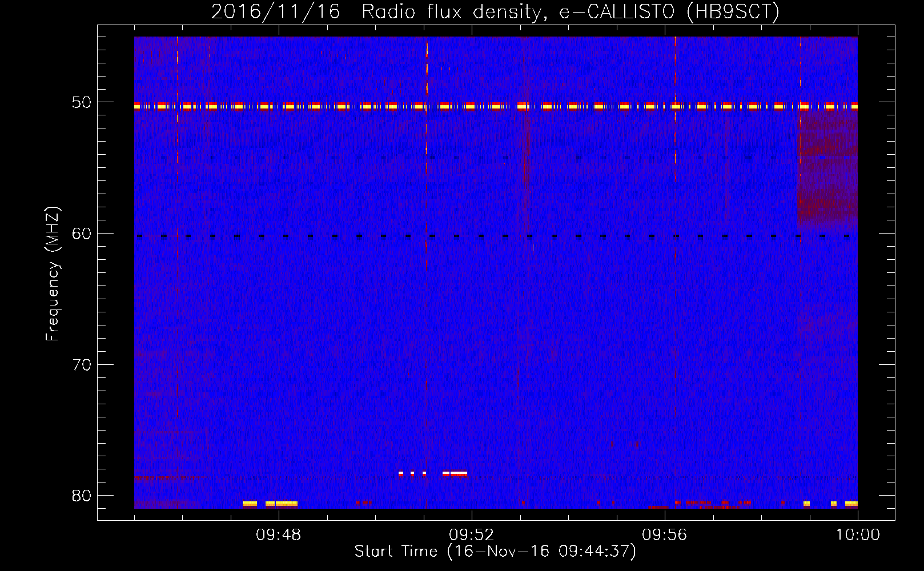Click the 60 frequency tick label
Viewport: 924px width, 571px height.
82,234
